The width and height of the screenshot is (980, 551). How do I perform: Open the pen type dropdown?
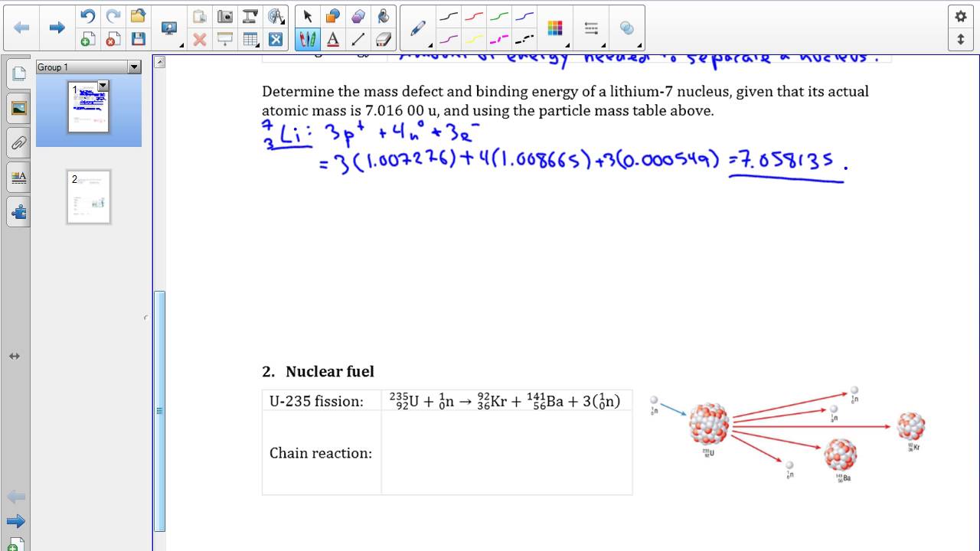[x=418, y=28]
